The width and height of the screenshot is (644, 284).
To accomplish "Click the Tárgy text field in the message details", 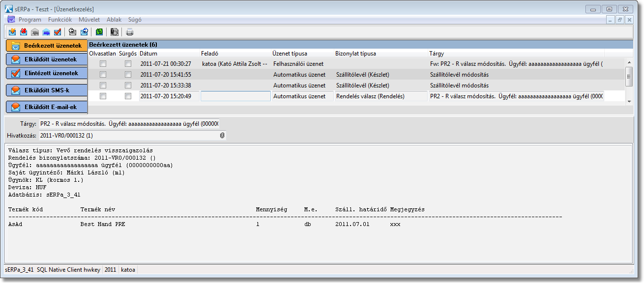I will pos(129,123).
